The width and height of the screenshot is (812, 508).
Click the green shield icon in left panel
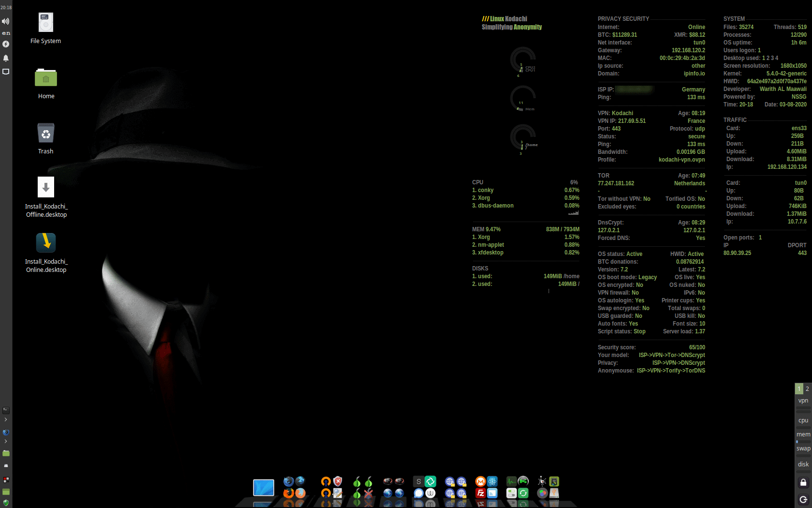coord(6,503)
